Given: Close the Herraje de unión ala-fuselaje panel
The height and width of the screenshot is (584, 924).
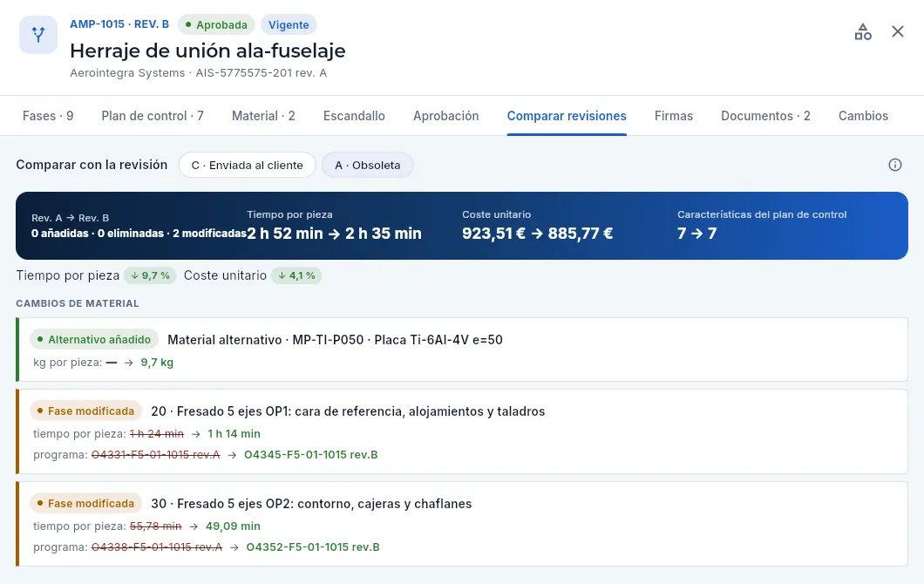Looking at the screenshot, I should coord(898,32).
